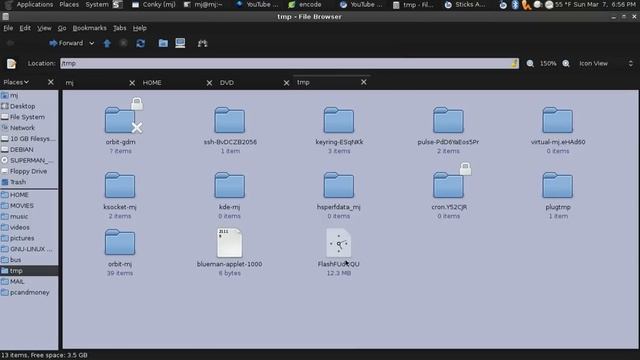Switch to Conky (mj) taskbar window
Viewport: 640px width, 360px height.
click(x=154, y=4)
